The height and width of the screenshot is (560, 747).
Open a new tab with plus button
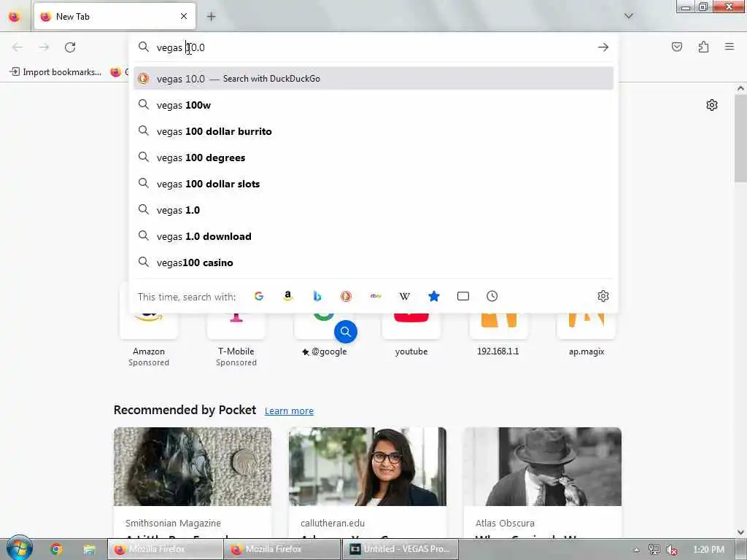point(211,17)
